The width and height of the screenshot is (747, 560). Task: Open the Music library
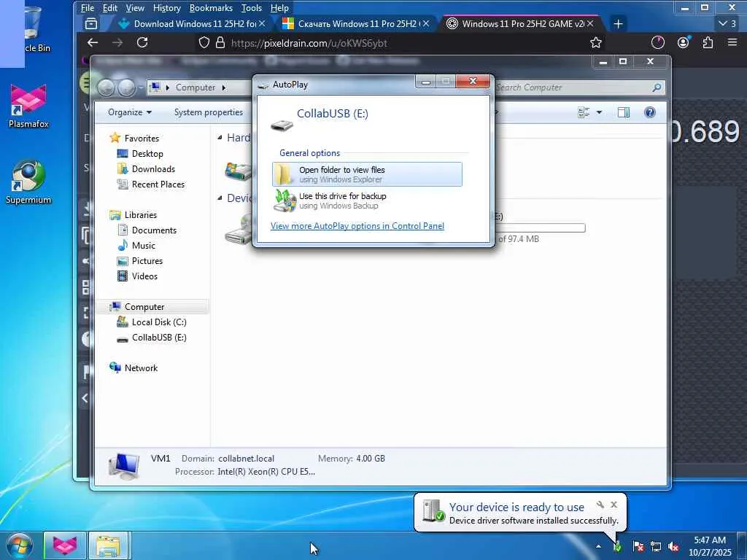[x=144, y=246]
